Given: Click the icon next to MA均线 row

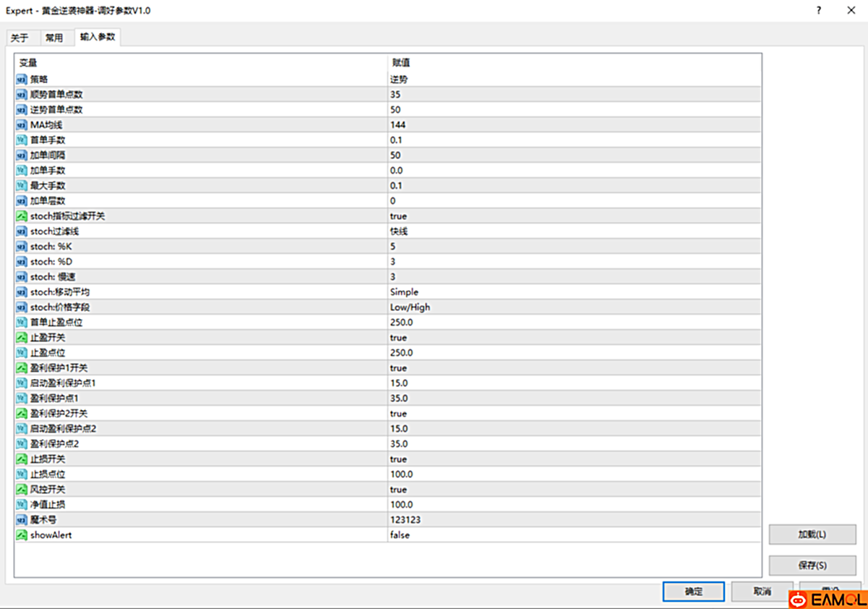Looking at the screenshot, I should tap(21, 125).
